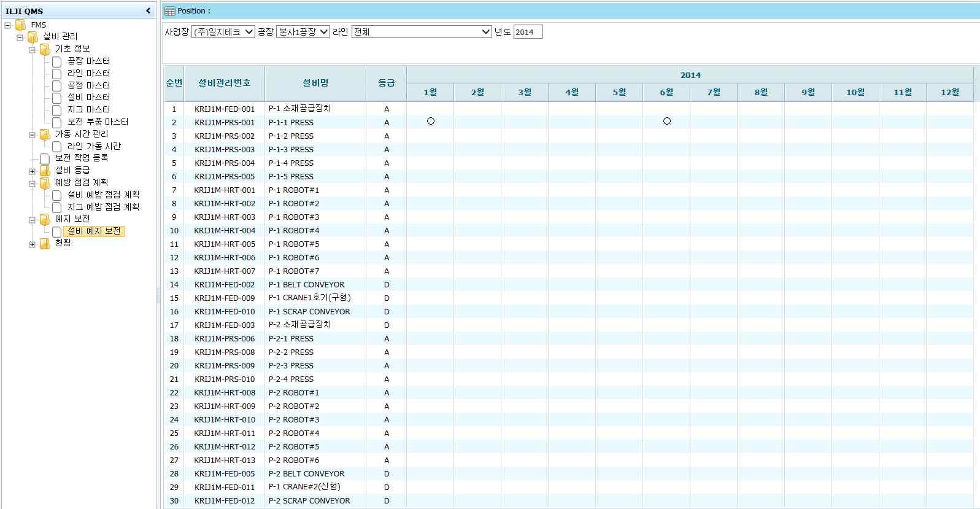Click page icon next to 설비 마스터
This screenshot has height=509, width=980.
tap(57, 98)
